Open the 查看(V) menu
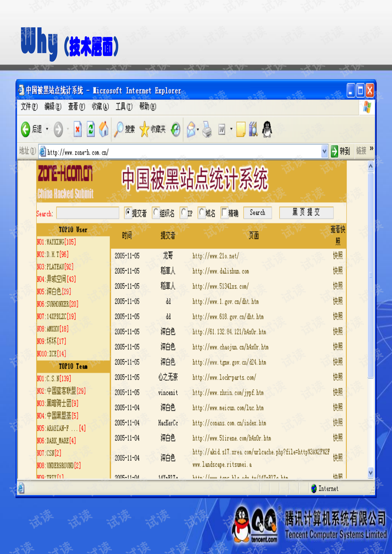 [76, 107]
